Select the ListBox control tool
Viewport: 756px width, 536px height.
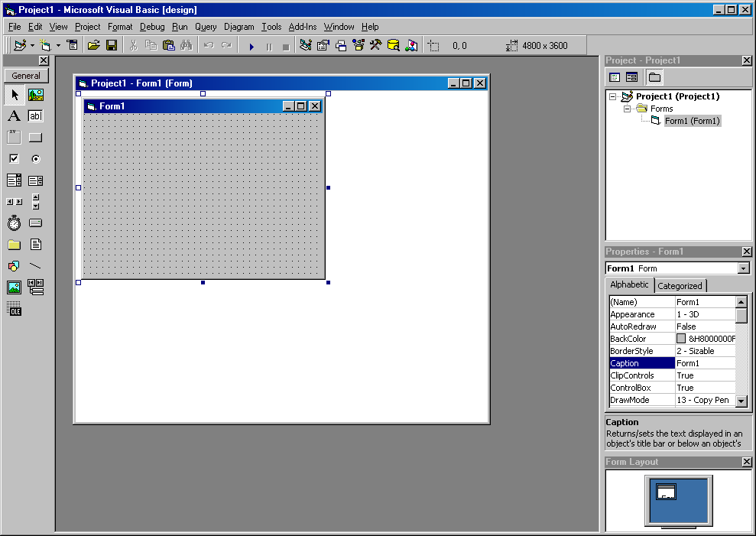[x=36, y=180]
